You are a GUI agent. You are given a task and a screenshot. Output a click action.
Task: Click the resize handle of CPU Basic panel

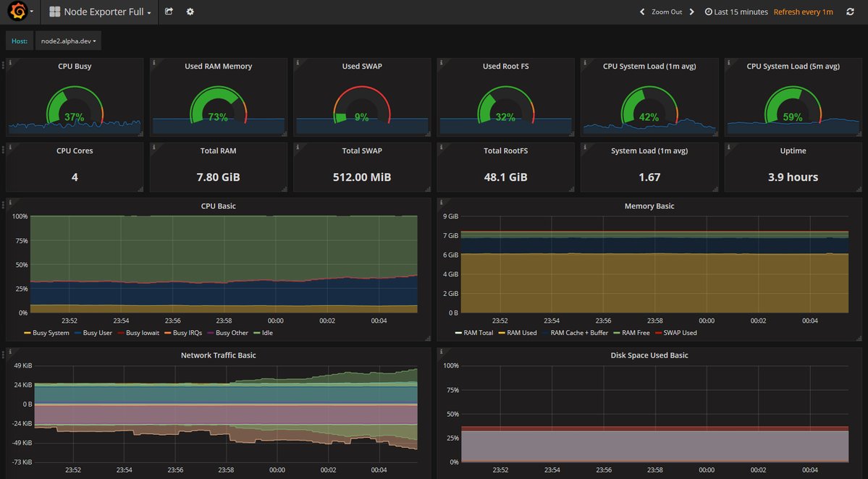(428, 338)
